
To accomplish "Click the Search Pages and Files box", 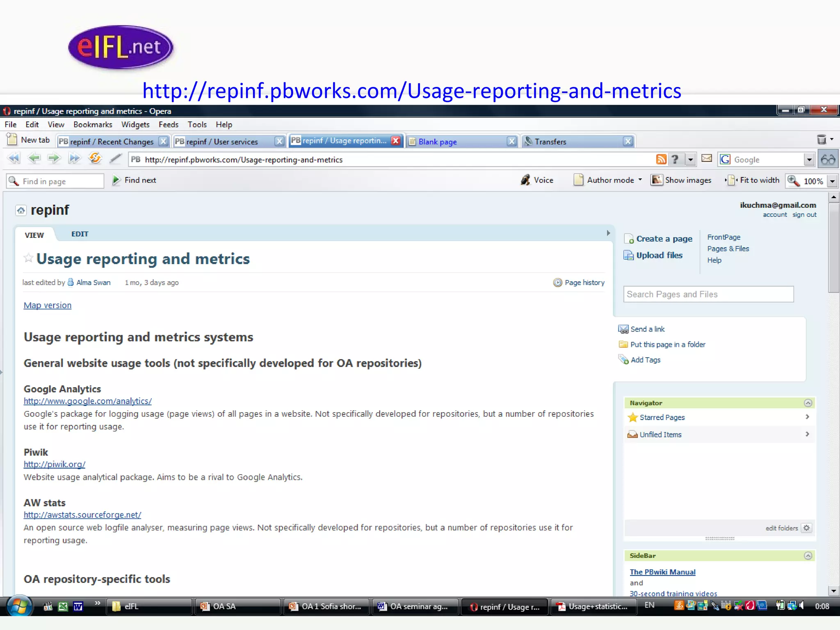I will pyautogui.click(x=708, y=294).
